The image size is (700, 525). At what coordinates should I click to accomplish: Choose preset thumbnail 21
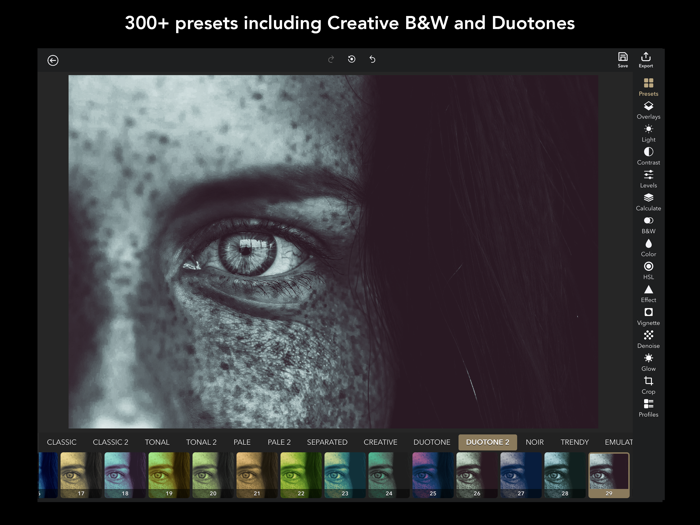click(x=257, y=475)
